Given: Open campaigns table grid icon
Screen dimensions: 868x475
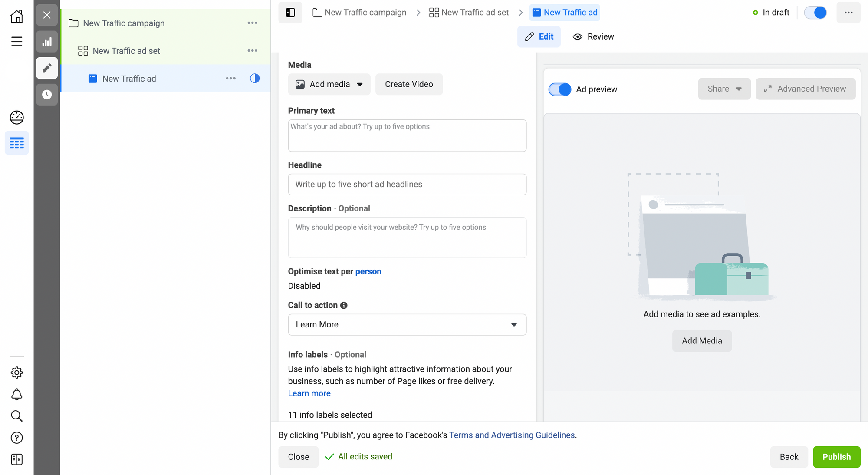Looking at the screenshot, I should click(x=16, y=143).
